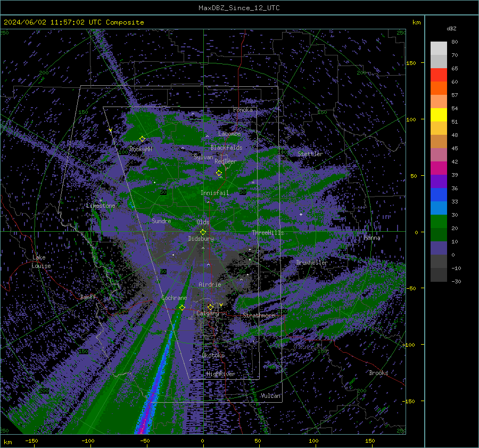Click the Strathmore label
The height and width of the screenshot is (448, 479).
pos(259,315)
